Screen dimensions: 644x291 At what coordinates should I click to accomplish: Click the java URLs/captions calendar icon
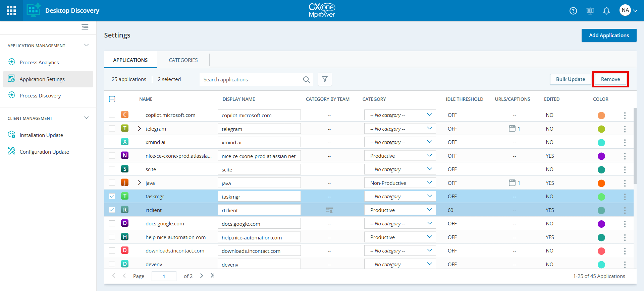pyautogui.click(x=512, y=183)
